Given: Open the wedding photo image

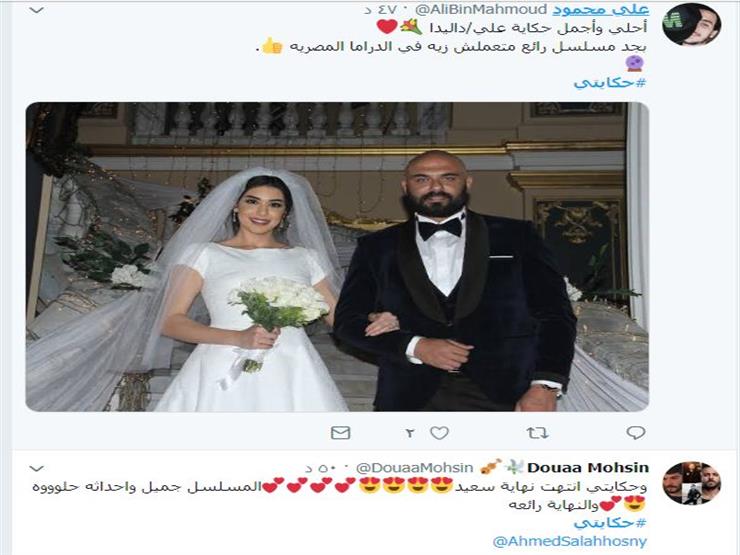Looking at the screenshot, I should point(337,257).
